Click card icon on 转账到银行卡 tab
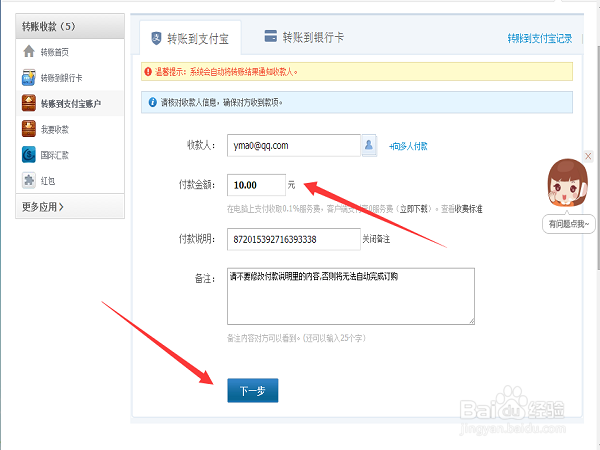Image resolution: width=600 pixels, height=450 pixels. pos(271,36)
